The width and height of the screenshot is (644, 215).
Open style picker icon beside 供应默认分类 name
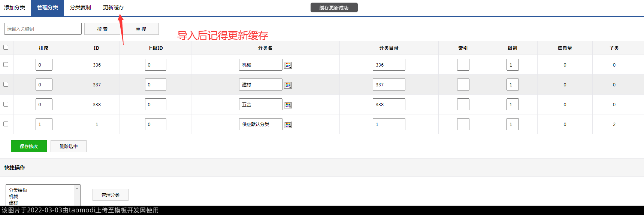tap(288, 125)
